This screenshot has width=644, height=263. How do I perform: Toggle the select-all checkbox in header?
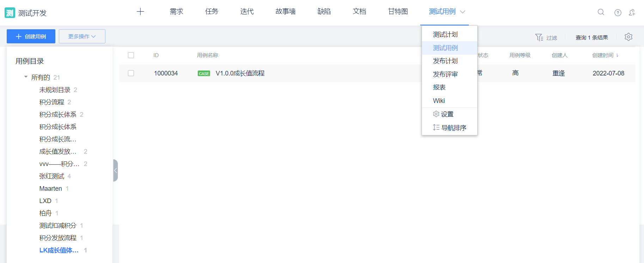(131, 55)
